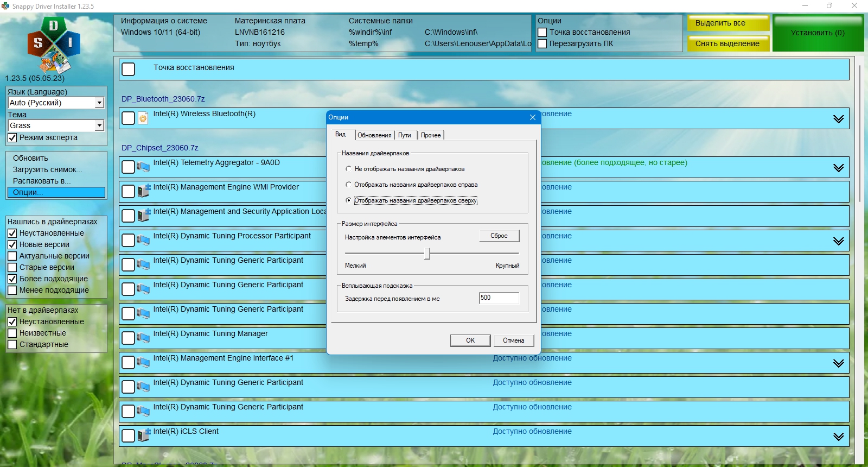Click the tooltip delay input field

(499, 298)
